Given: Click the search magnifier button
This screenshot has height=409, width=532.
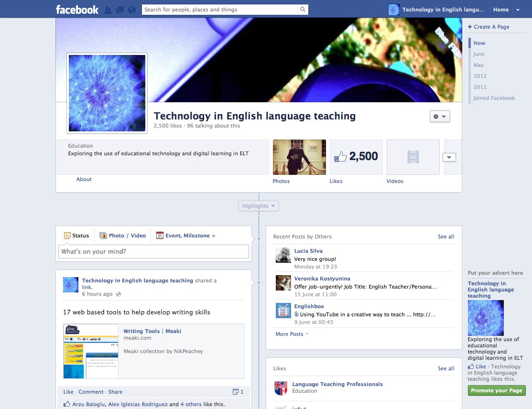Looking at the screenshot, I should point(303,10).
